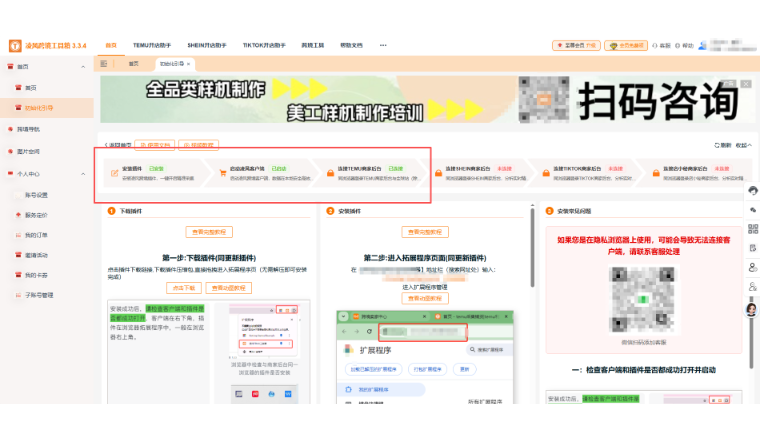Switch to the 首页 page tab
Screen dimensions: 760x440
[x=134, y=64]
